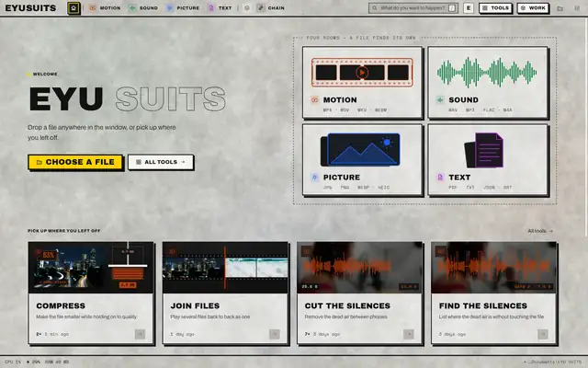The image size is (588, 368).
Task: Open the Join Files tool thumbnail
Action: 225,268
